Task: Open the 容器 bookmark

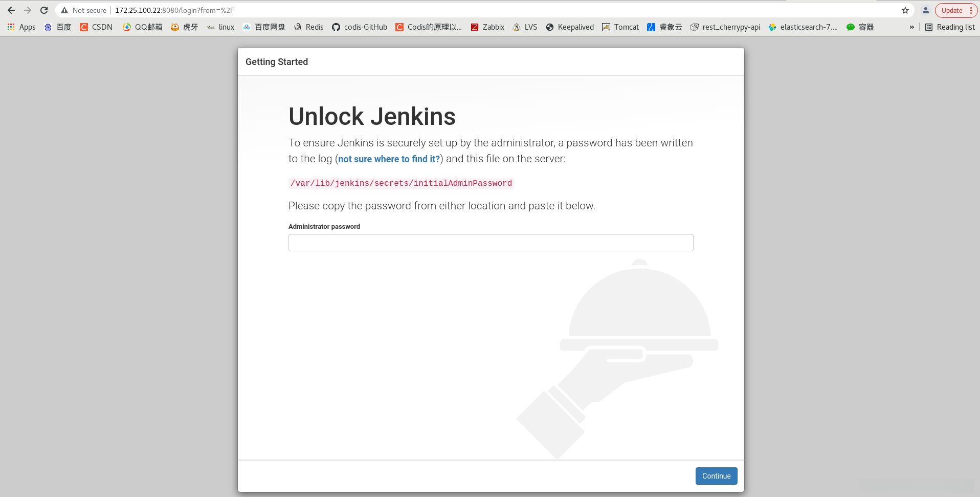Action: coord(860,27)
